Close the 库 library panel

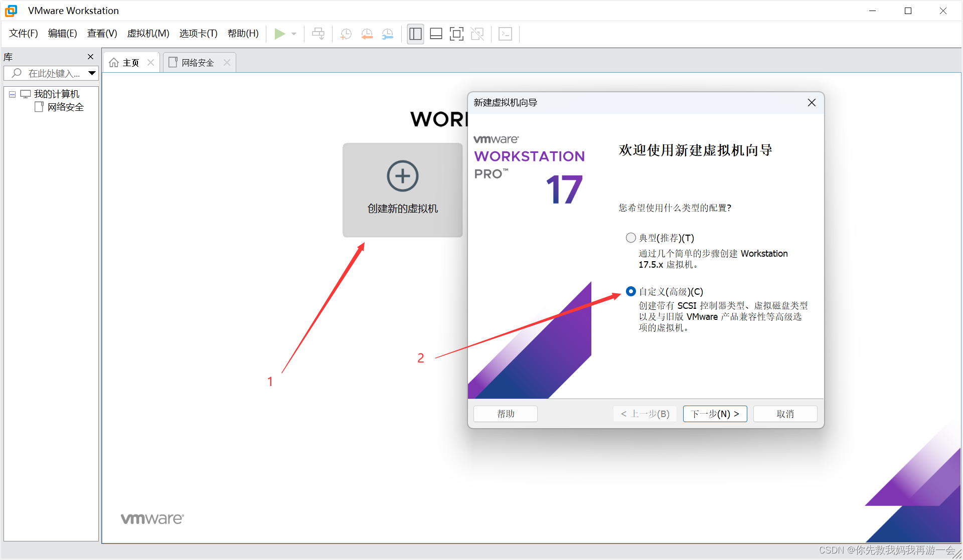tap(90, 57)
